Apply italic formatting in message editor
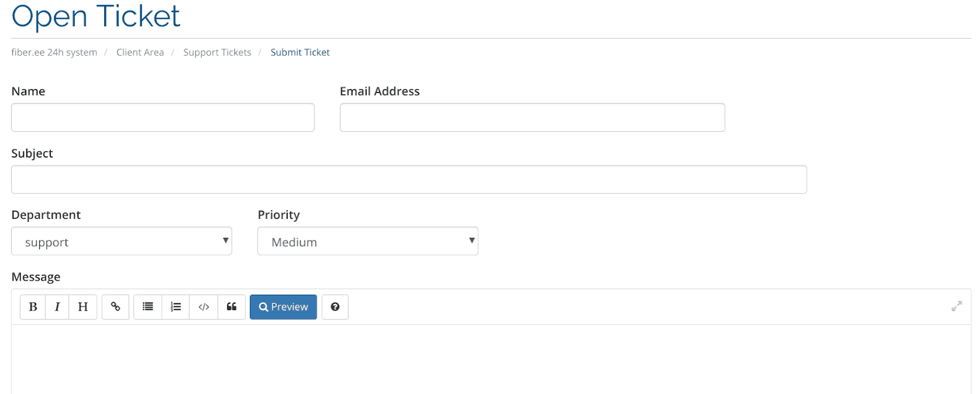 point(58,307)
